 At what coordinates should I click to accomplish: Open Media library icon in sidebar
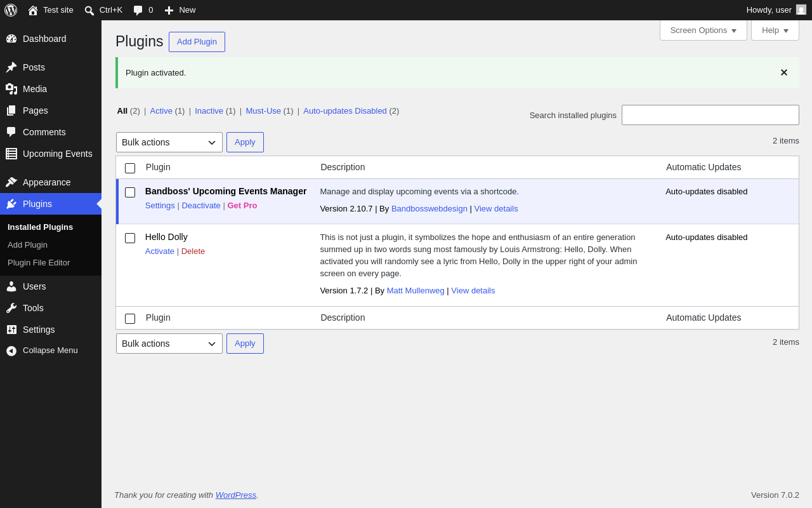click(x=11, y=89)
